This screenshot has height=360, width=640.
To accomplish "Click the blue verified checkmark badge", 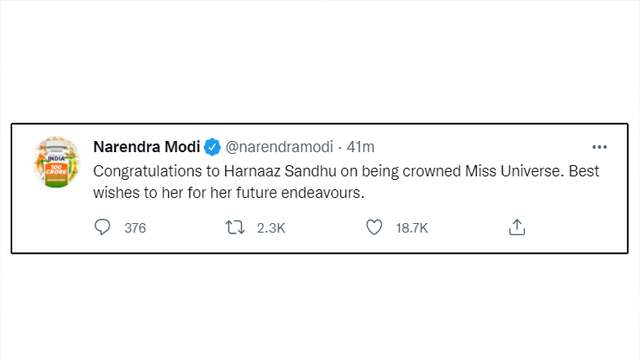I will point(212,147).
